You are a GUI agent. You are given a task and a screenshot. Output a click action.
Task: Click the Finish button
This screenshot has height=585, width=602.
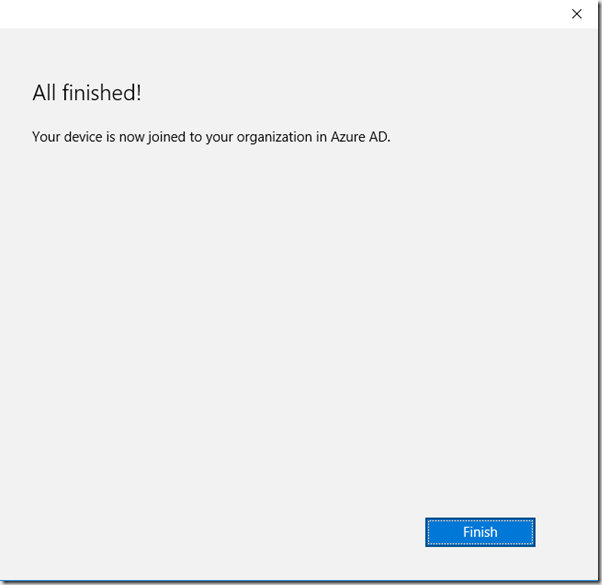pos(480,532)
